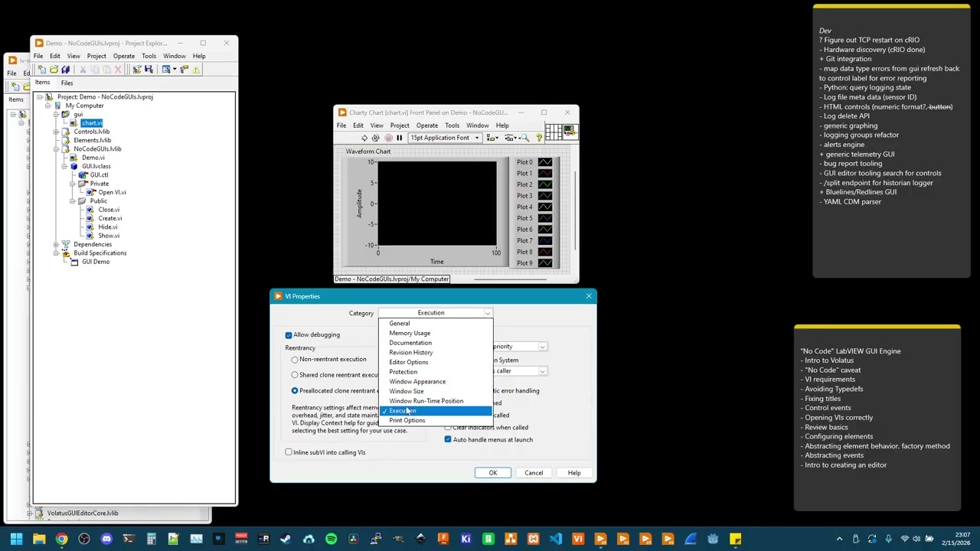Expand Controls.lvlib in project tree

[56, 132]
